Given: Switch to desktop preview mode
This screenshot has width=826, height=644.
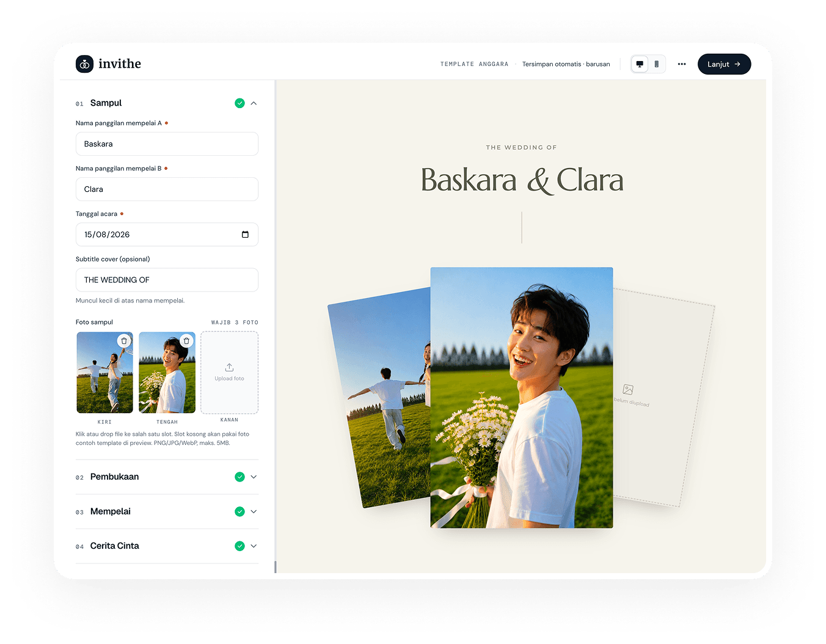Looking at the screenshot, I should 640,64.
